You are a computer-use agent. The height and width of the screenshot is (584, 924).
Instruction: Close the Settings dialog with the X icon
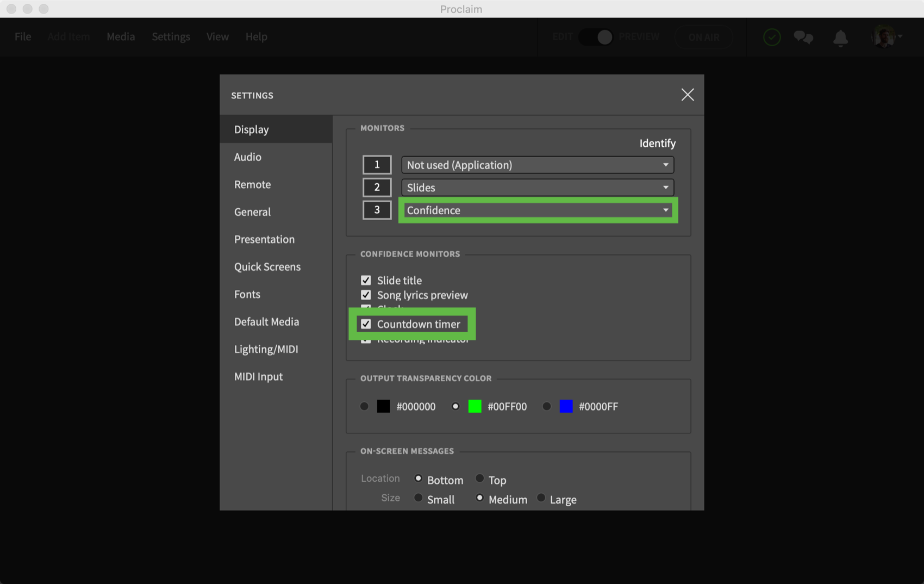688,95
